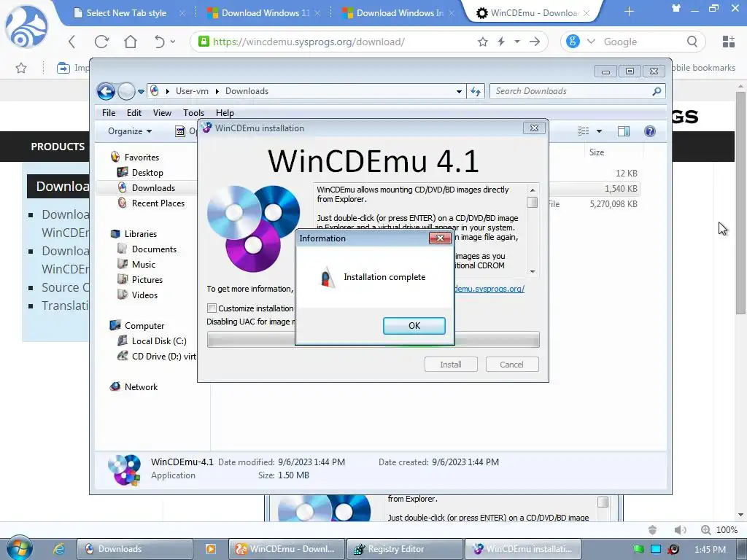
Task: Click the Explorer refresh icon
Action: pos(476,91)
